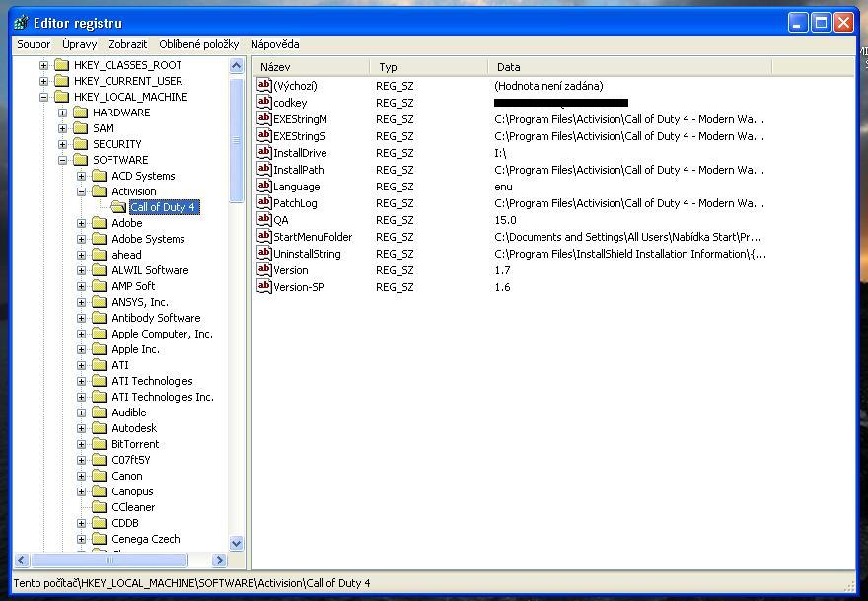Open the Nápověda menu

(x=275, y=44)
